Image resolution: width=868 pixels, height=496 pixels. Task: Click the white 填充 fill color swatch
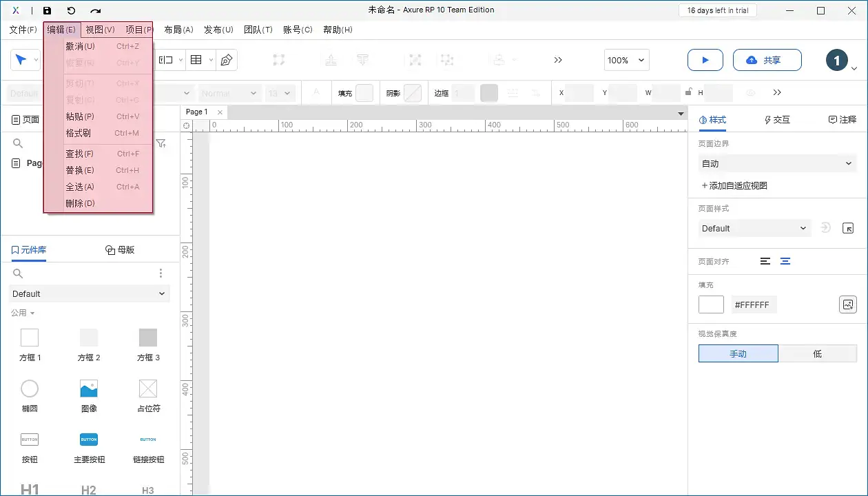point(711,304)
